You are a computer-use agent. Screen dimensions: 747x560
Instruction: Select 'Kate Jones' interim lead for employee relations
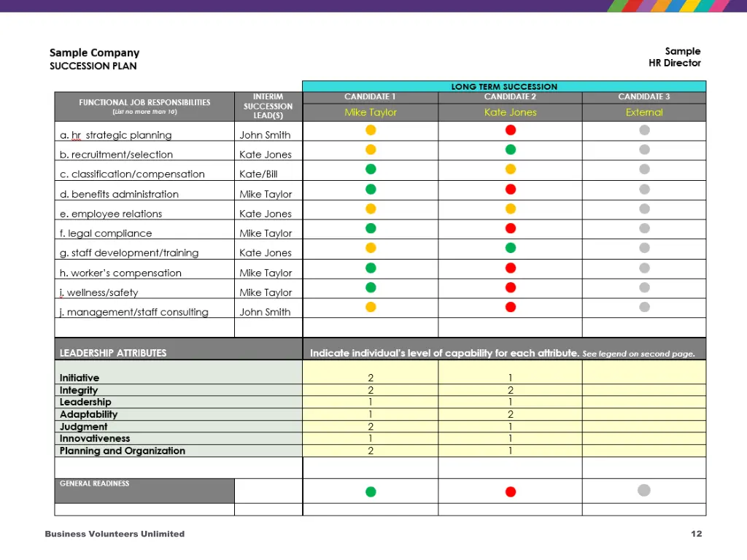point(266,214)
